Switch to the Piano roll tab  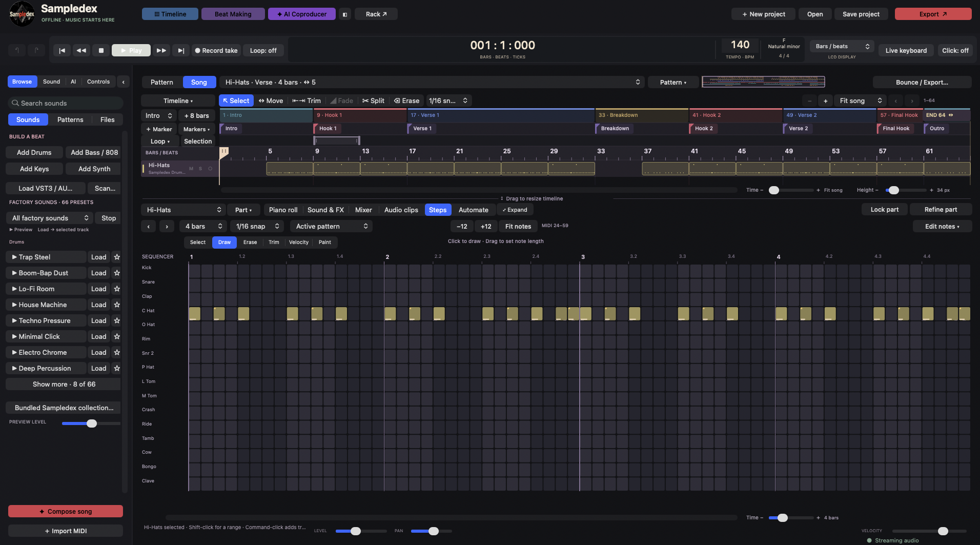click(283, 210)
